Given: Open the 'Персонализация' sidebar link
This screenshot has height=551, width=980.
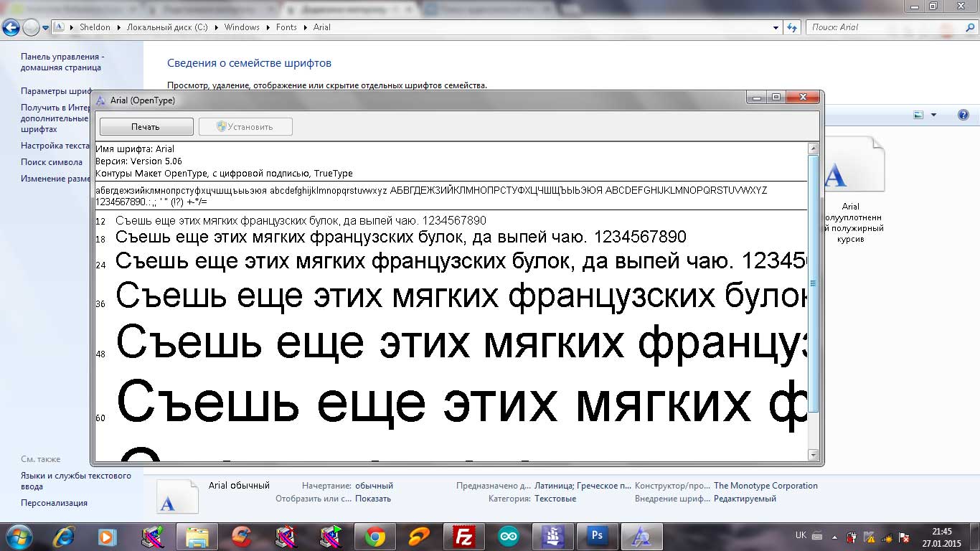Looking at the screenshot, I should coord(54,503).
